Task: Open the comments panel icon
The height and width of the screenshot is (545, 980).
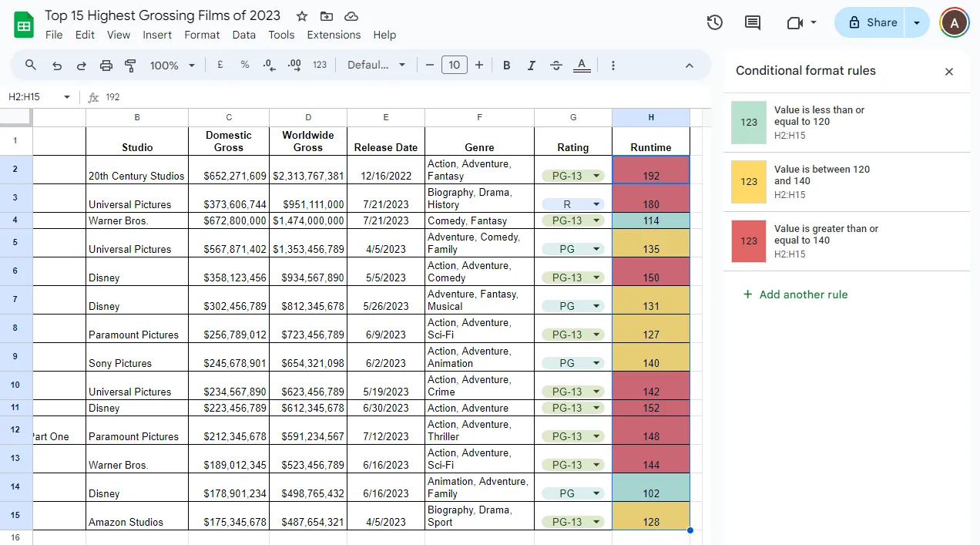Action: tap(753, 22)
